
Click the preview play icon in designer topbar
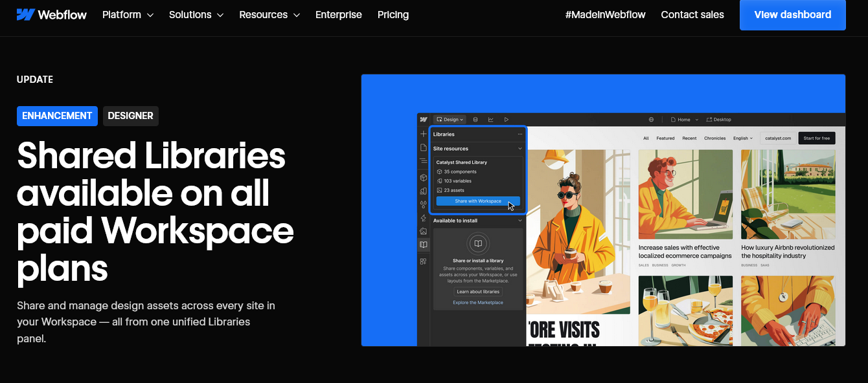click(507, 120)
